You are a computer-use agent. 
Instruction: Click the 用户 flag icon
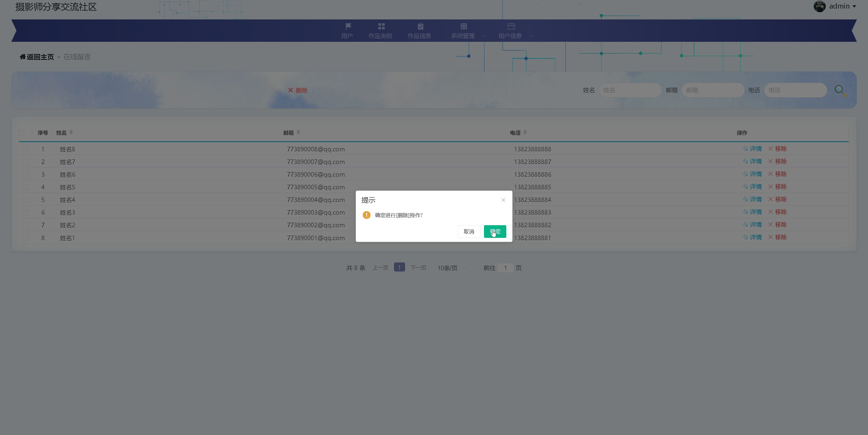[348, 26]
